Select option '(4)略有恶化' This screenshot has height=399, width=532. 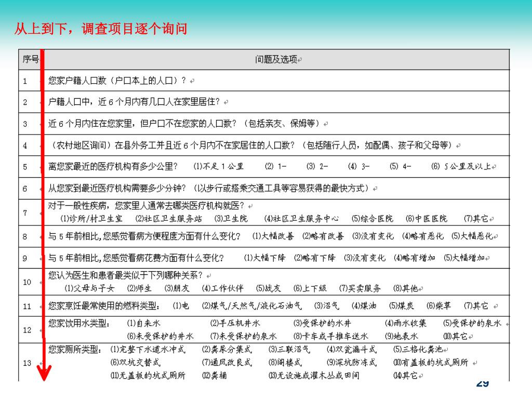pyautogui.click(x=423, y=236)
